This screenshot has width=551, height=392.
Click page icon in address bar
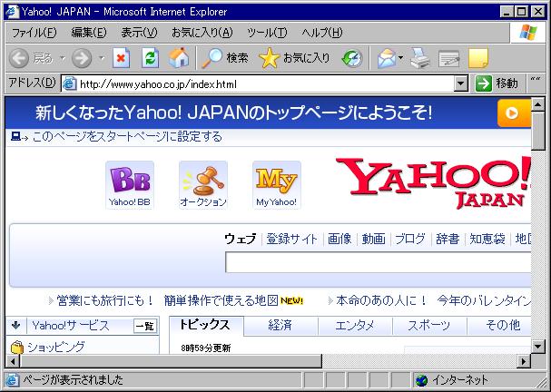(70, 84)
